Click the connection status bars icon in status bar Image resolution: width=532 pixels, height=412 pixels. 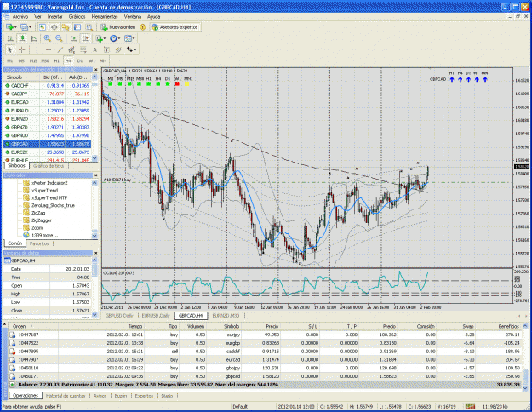point(470,406)
